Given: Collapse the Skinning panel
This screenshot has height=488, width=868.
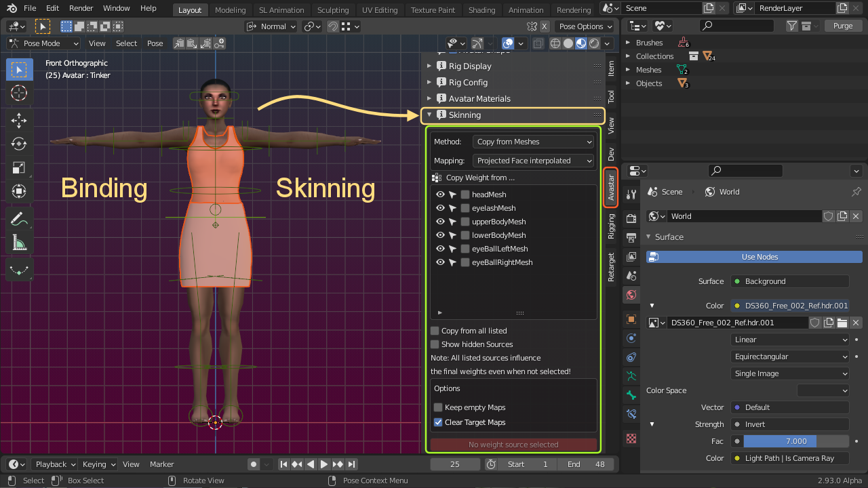Looking at the screenshot, I should coord(429,115).
